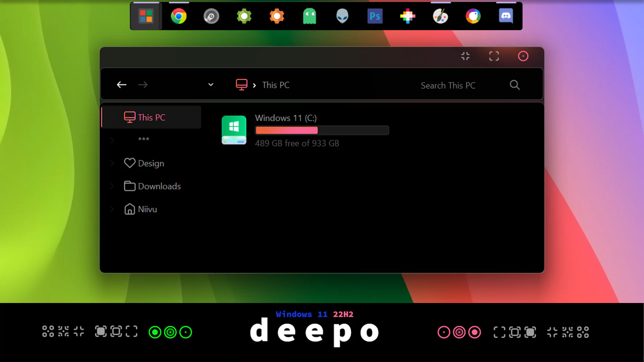The image size is (644, 362).
Task: Expand the Niivu home entry
Action: tap(112, 209)
